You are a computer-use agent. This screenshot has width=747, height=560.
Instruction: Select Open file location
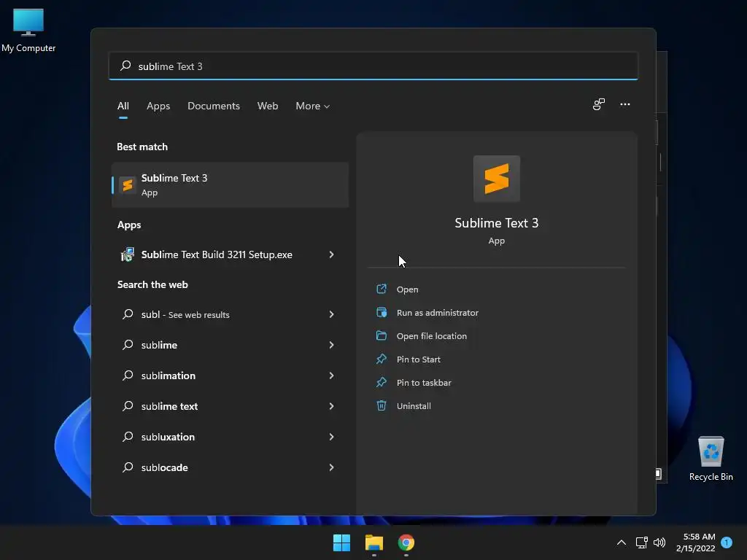point(432,336)
